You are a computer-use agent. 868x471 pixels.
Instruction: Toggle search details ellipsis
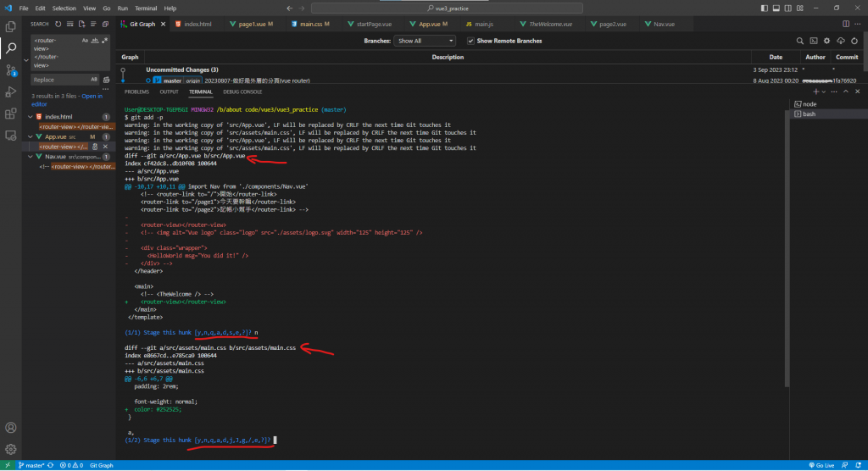click(106, 89)
